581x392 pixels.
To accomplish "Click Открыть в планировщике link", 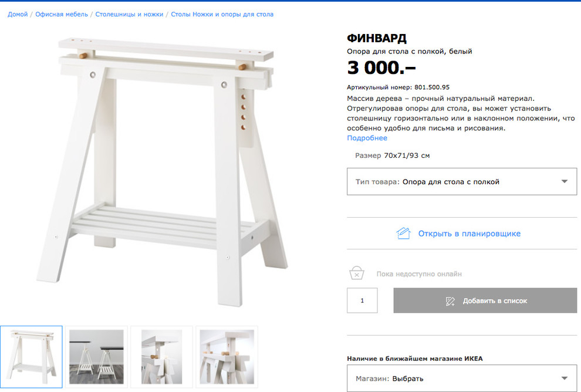I will tap(469, 234).
